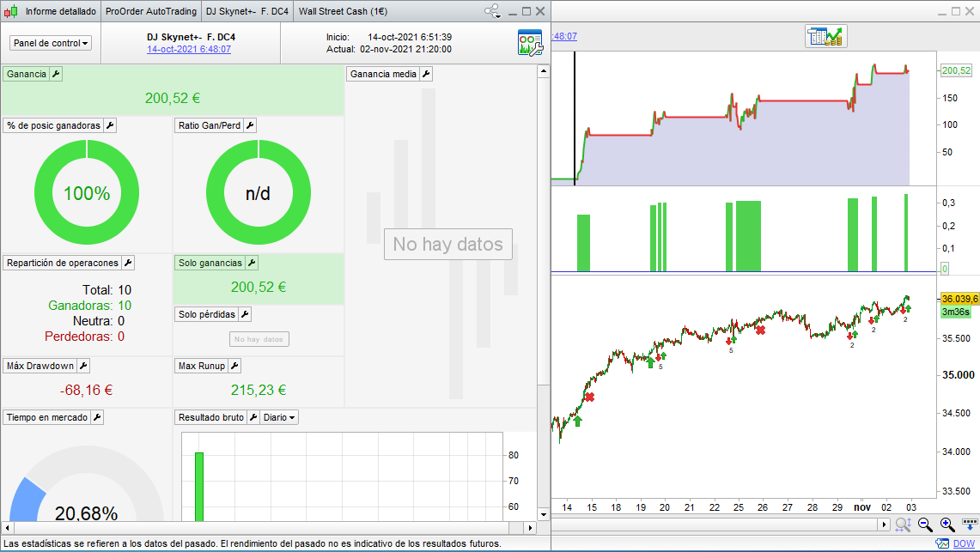Screen dimensions: 980x552
Task: Open the share icon in title bar
Action: click(x=492, y=11)
